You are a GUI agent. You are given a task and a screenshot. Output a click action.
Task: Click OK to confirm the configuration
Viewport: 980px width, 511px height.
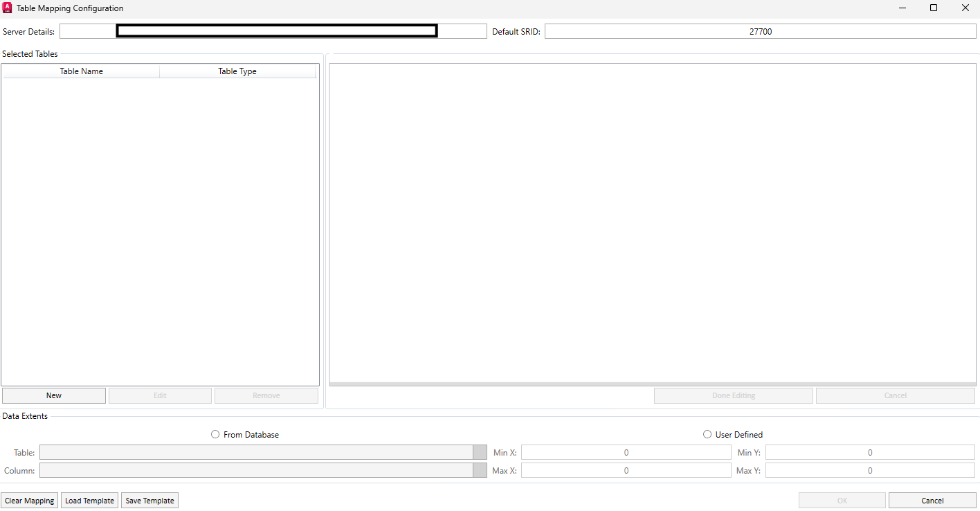pyautogui.click(x=842, y=500)
